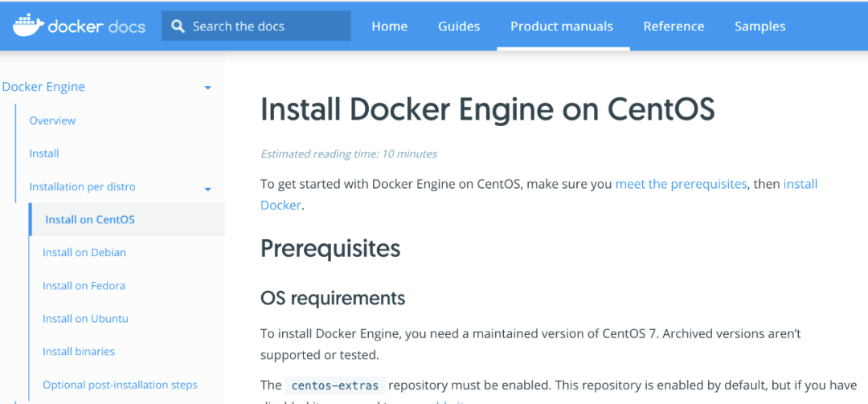Click the search magnifier icon
Viewport: 868px width, 404px height.
tap(178, 27)
